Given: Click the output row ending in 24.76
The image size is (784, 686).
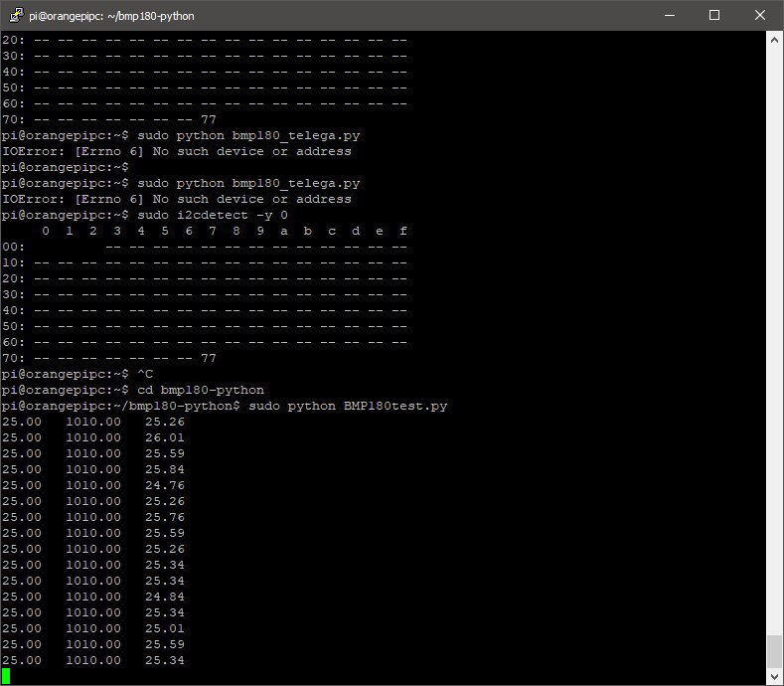Looking at the screenshot, I should 93,485.
